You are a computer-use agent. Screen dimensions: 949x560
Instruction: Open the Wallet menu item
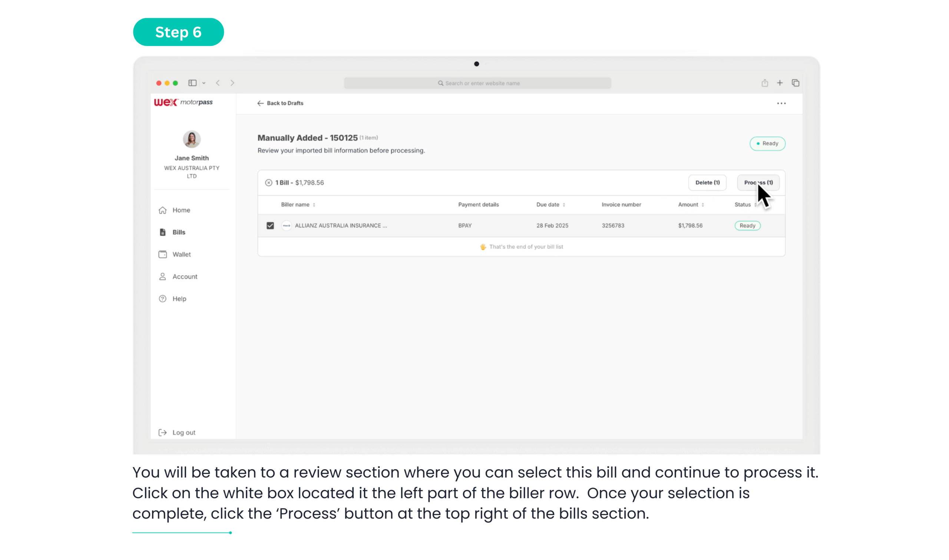click(182, 254)
